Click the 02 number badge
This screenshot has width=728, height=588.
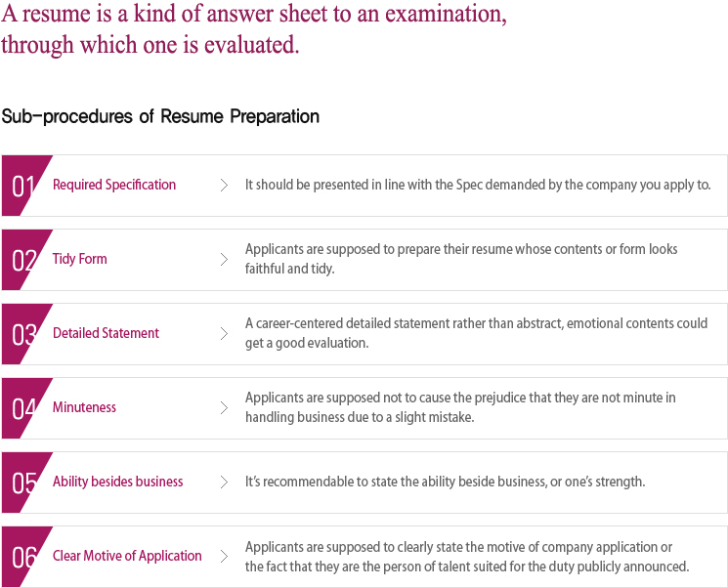click(23, 260)
